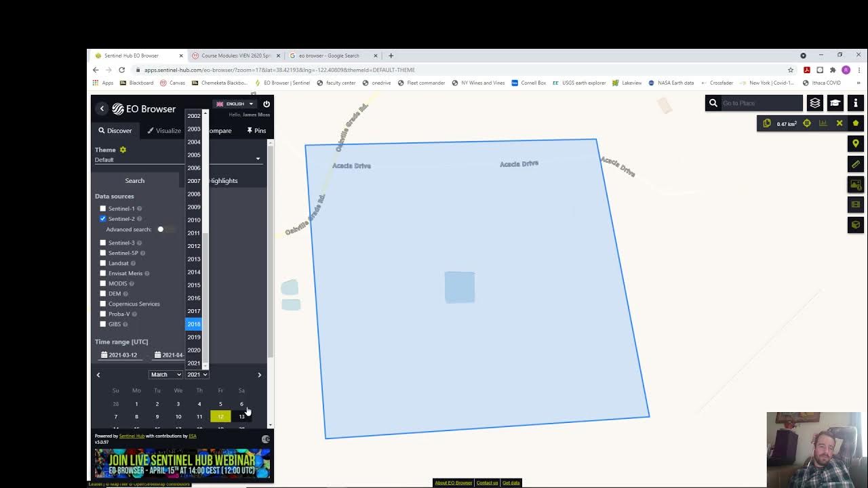Image resolution: width=868 pixels, height=488 pixels.
Task: Close the 2021 year dropdown
Action: (x=197, y=375)
